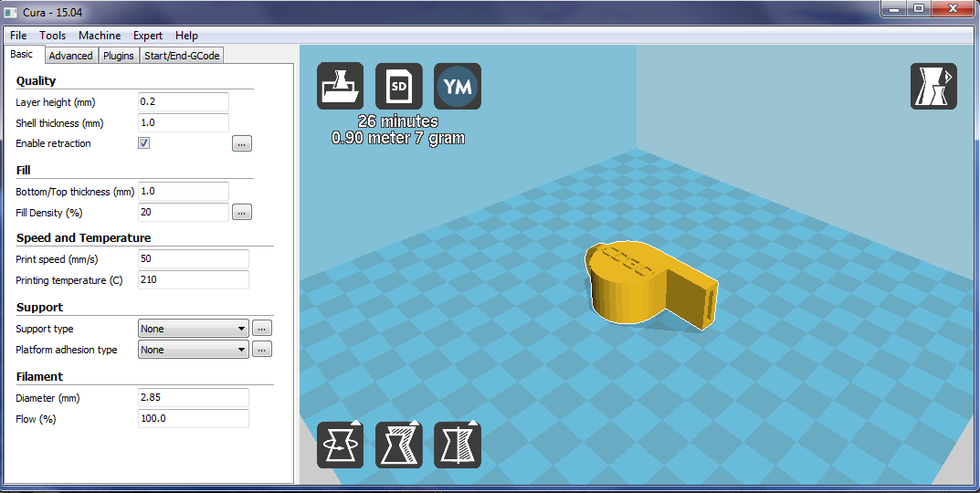Select the yellow whistle model
The image size is (980, 493).
pyautogui.click(x=650, y=283)
